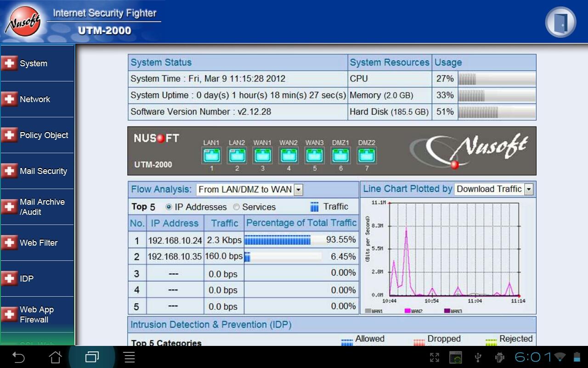Expand IDP plus icon
The height and width of the screenshot is (368, 588).
(x=9, y=279)
